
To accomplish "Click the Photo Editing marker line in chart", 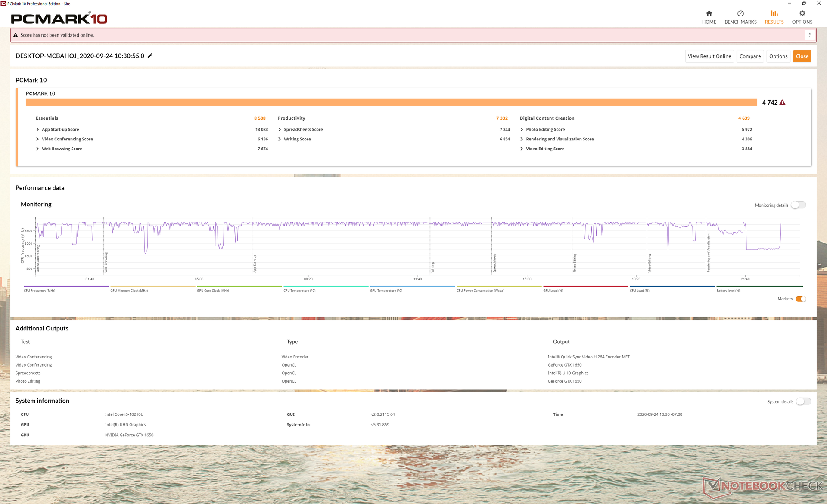I will (572, 246).
